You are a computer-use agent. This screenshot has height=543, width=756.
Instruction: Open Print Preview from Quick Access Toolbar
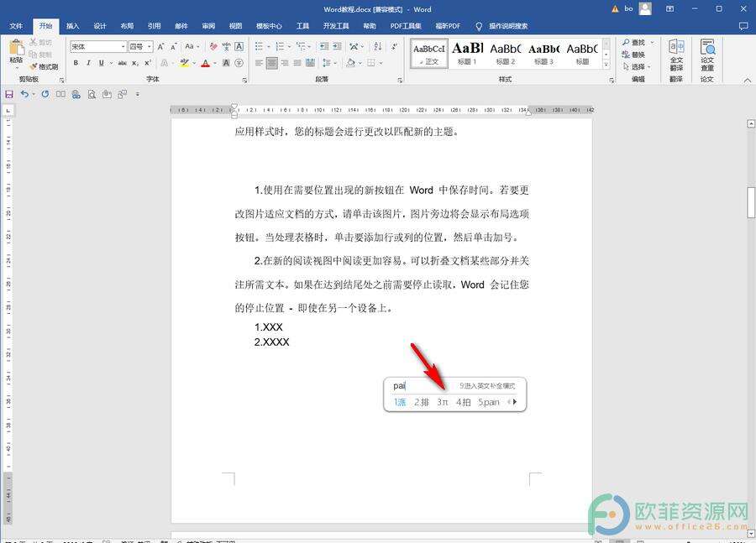click(x=92, y=95)
